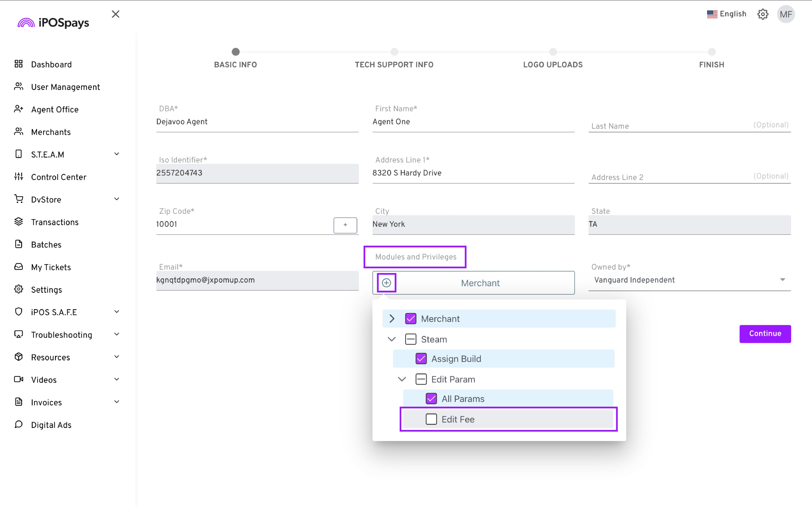Open the Owned by dropdown
The height and width of the screenshot is (507, 812).
[x=689, y=280]
